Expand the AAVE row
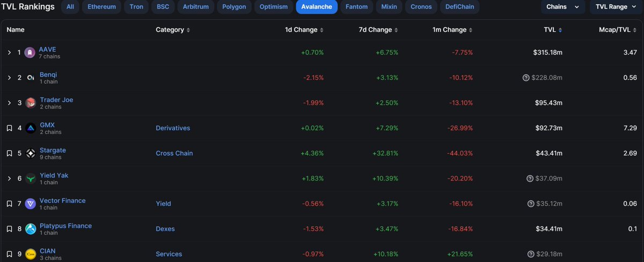The image size is (644, 262). (x=9, y=53)
